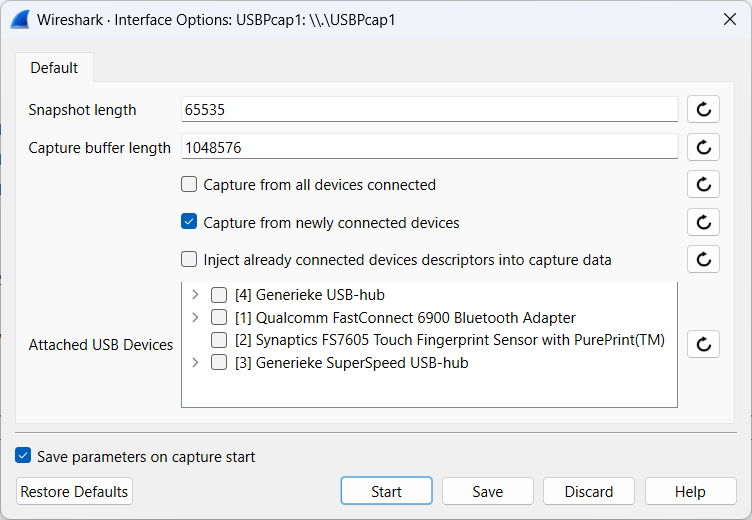
Task: Reset 'Inject already connected devices descriptors' option
Action: (703, 259)
